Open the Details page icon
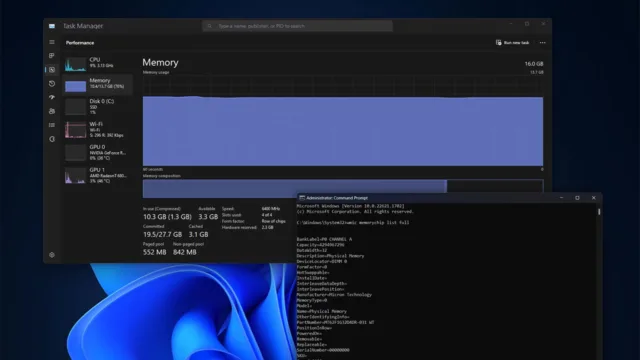The width and height of the screenshot is (640, 360). point(52,125)
